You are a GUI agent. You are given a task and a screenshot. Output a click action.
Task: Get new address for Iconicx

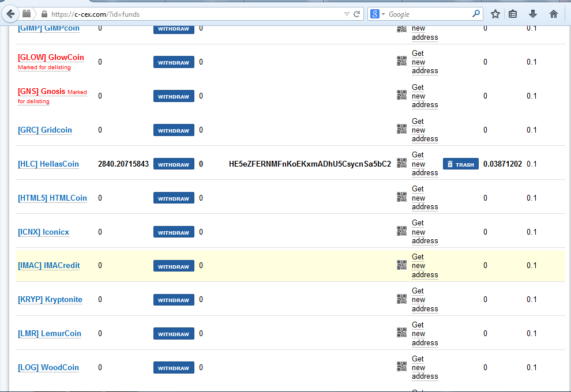coord(425,232)
